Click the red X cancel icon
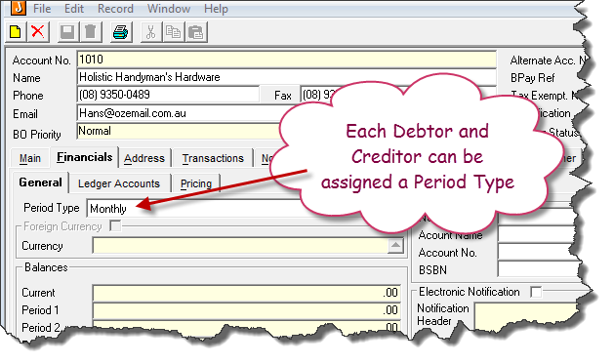The width and height of the screenshot is (614, 364). (38, 31)
